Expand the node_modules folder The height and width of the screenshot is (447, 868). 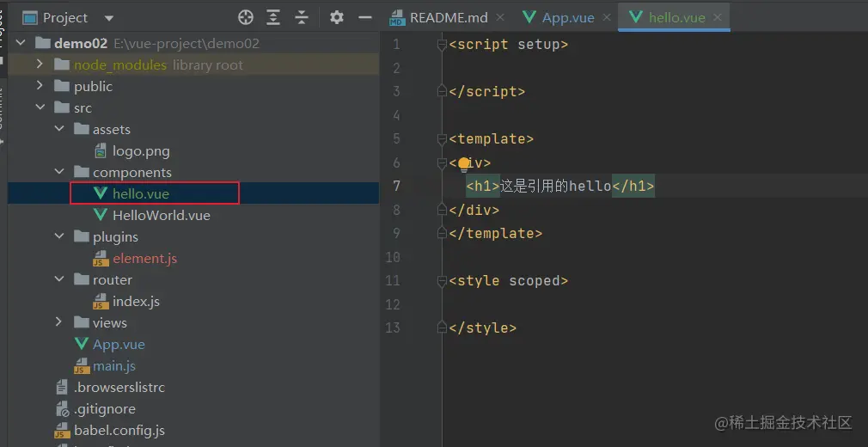(40, 64)
